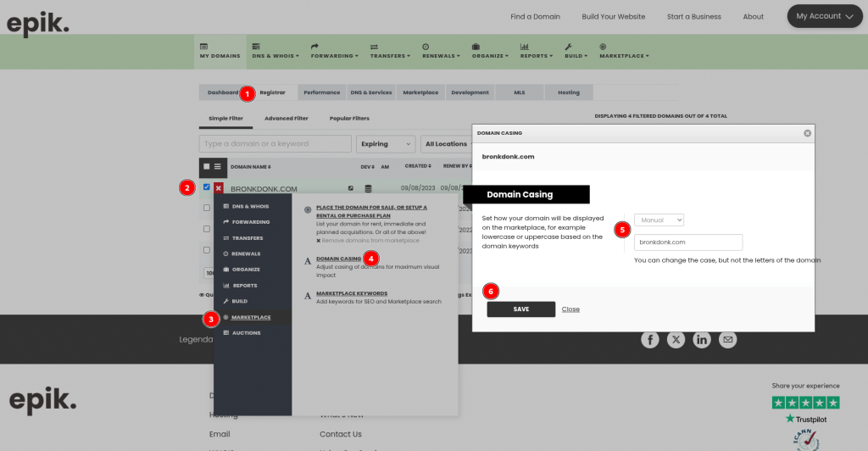The width and height of the screenshot is (868, 451).
Task: Switch to the Development tab
Action: click(470, 92)
